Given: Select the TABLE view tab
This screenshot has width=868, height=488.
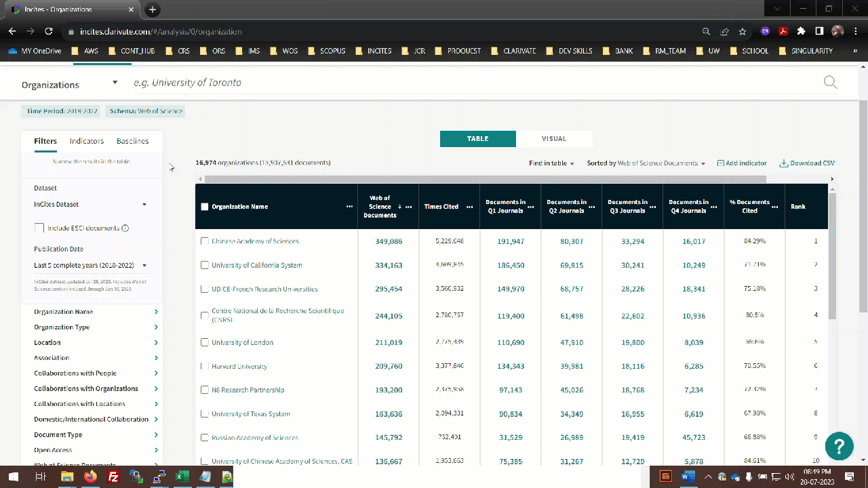Looking at the screenshot, I should (x=478, y=139).
